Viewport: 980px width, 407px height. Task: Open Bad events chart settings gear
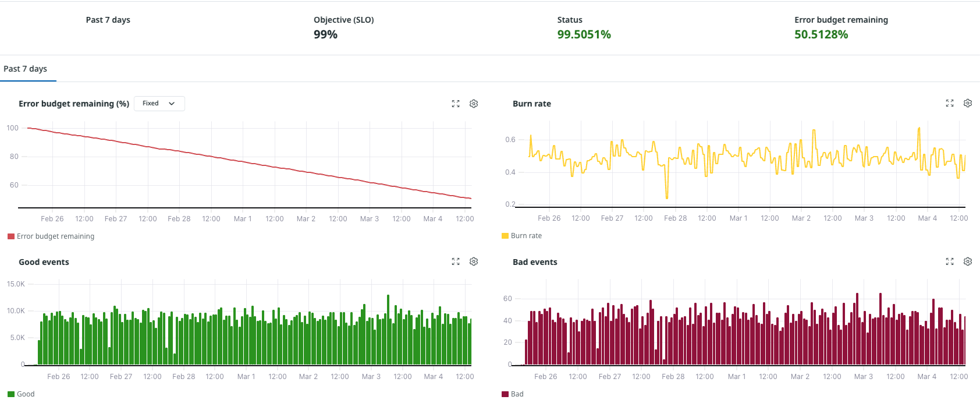(x=968, y=261)
